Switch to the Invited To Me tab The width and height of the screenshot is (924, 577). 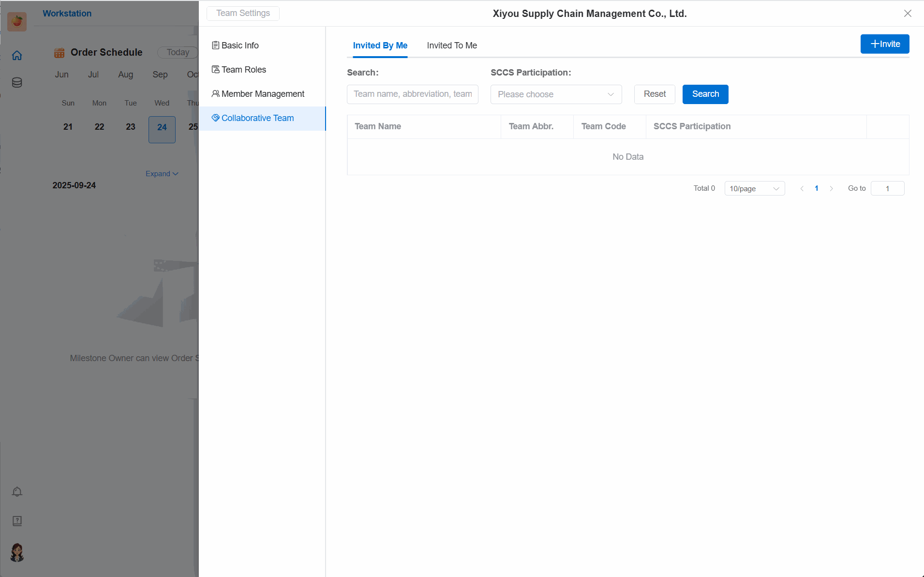point(451,46)
